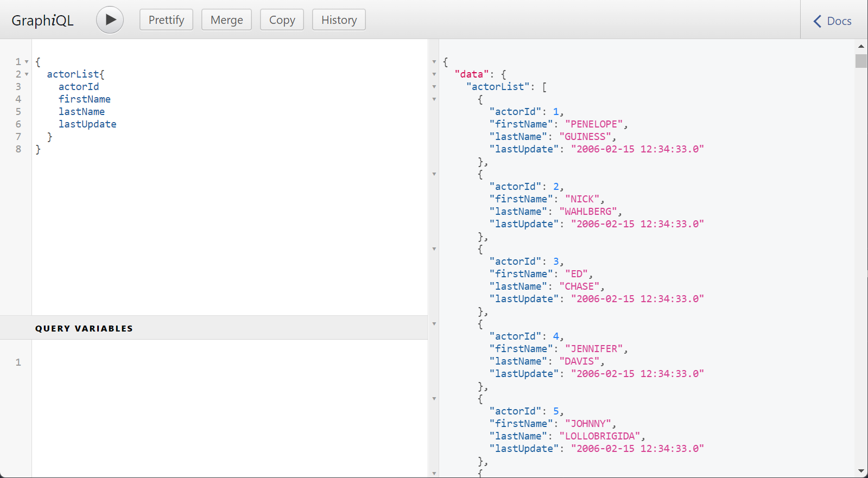Click the Merge button
This screenshot has height=478, width=868.
click(x=226, y=20)
